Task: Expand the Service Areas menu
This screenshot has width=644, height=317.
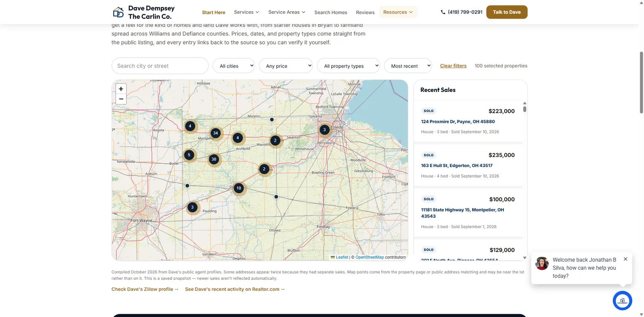Action: coord(287,12)
